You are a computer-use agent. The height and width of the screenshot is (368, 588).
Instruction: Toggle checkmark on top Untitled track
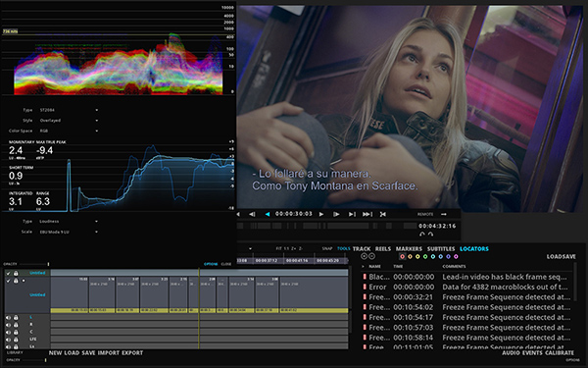(8, 273)
